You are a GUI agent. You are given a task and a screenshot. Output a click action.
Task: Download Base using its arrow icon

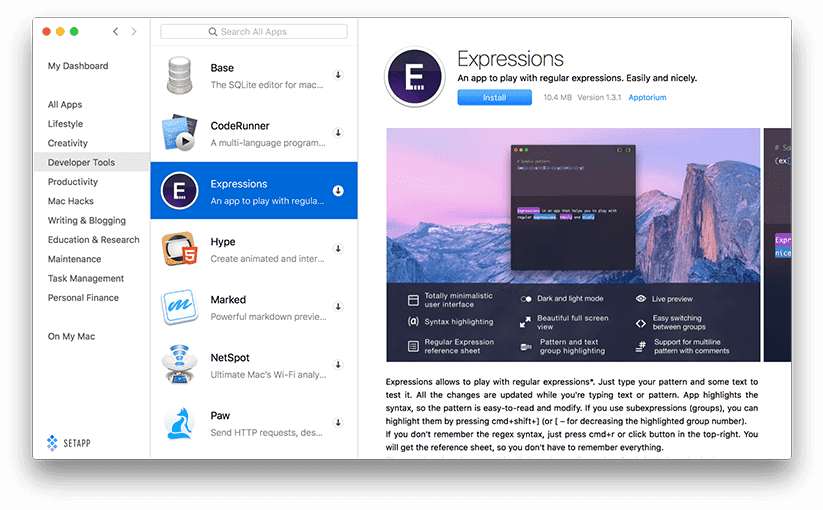[338, 75]
